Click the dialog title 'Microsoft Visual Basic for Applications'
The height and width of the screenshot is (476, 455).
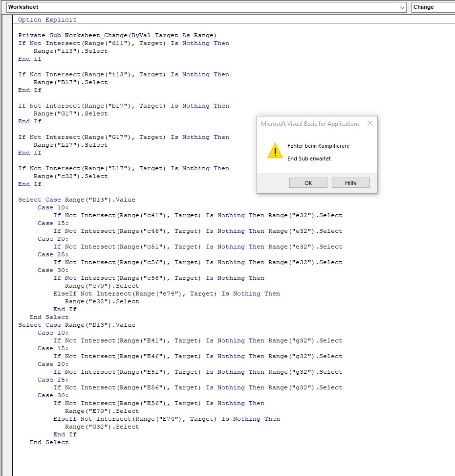(310, 124)
